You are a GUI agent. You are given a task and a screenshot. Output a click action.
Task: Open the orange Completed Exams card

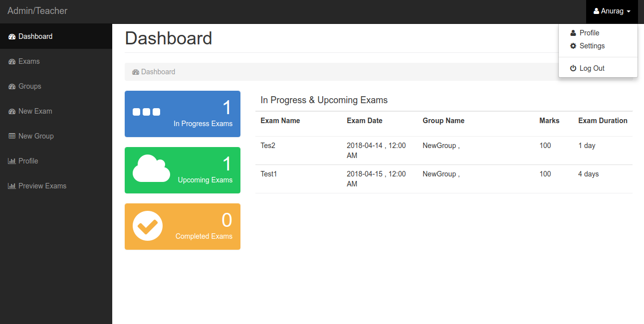[183, 226]
